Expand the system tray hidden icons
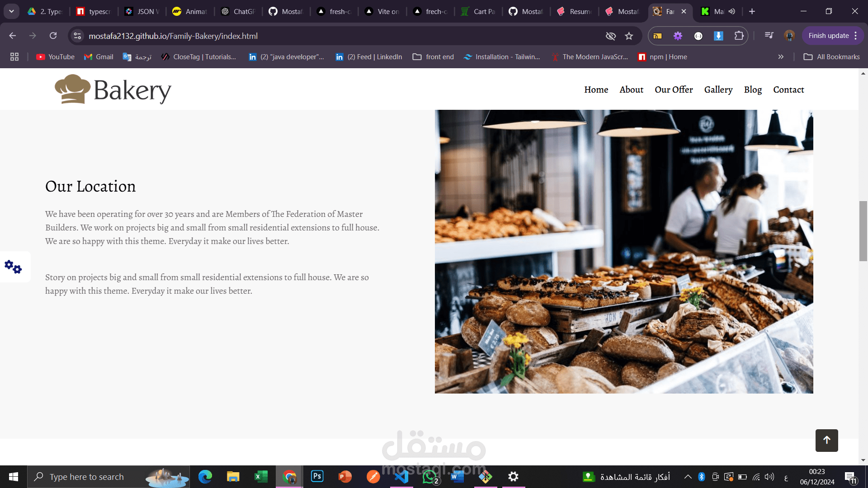868x488 pixels. 688,477
